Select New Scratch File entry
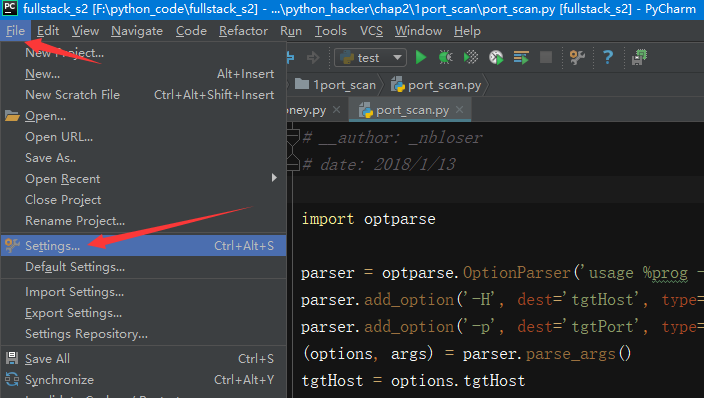 (x=144, y=95)
